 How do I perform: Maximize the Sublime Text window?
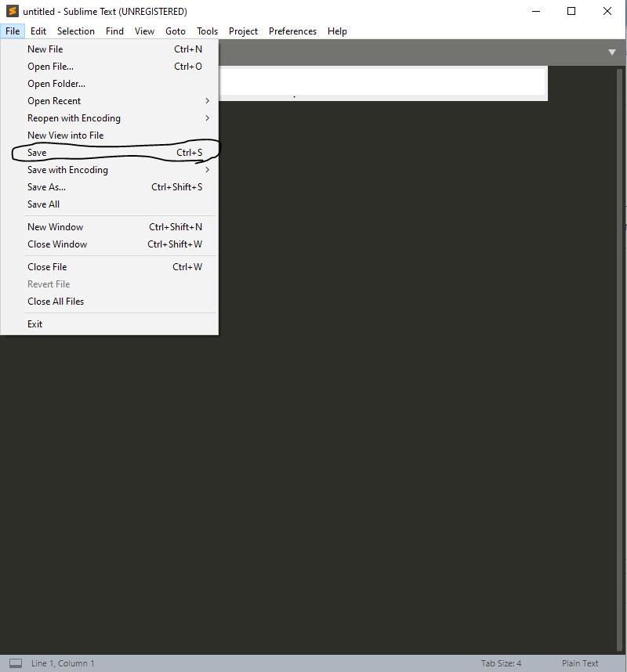tap(571, 11)
